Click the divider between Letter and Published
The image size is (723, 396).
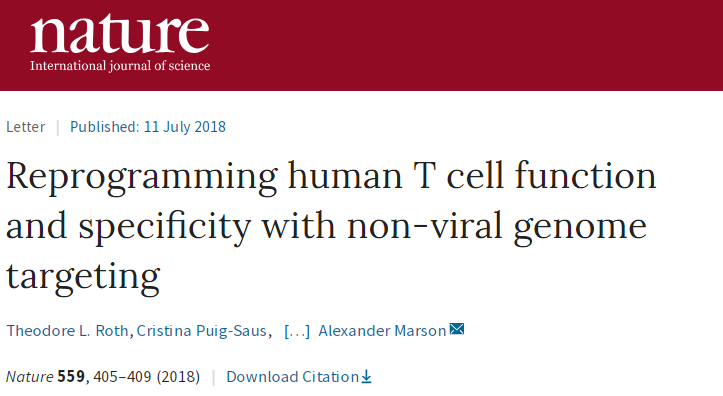pyautogui.click(x=58, y=127)
